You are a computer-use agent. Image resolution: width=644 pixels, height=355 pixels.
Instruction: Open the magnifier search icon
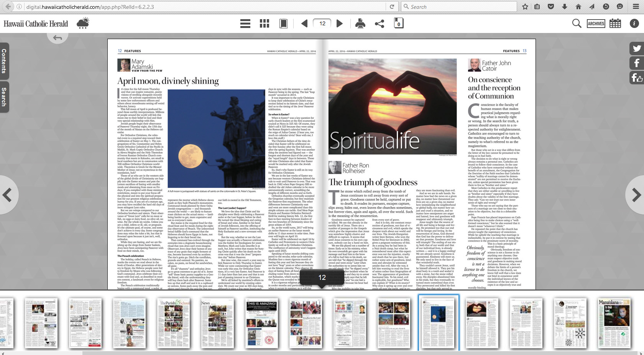(x=577, y=24)
